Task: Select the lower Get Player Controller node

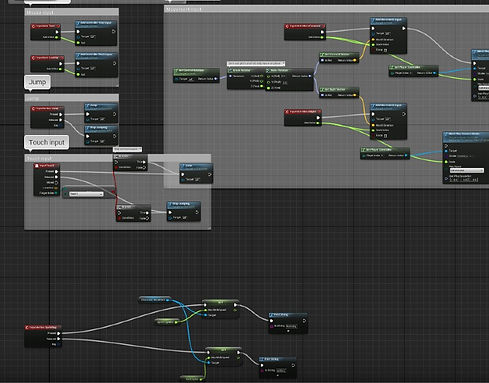Action: pos(385,153)
